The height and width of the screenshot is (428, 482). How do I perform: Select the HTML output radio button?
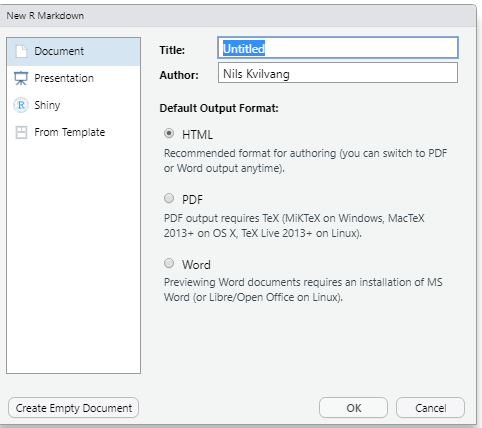point(169,133)
